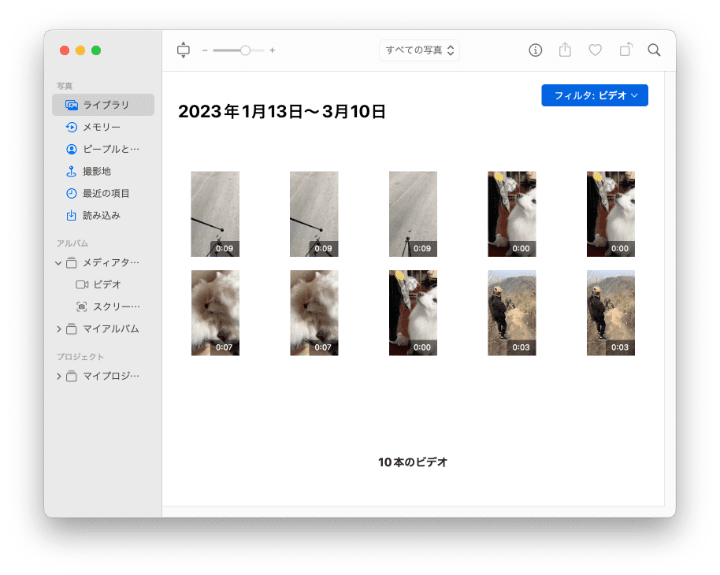
Task: Click the plus zoom-in icon
Action: coord(272,50)
